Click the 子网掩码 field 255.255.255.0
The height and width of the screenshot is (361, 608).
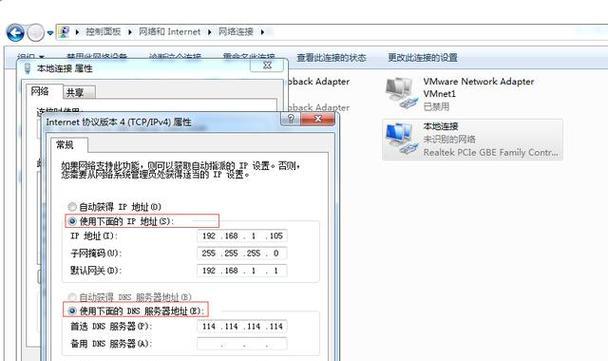(242, 253)
